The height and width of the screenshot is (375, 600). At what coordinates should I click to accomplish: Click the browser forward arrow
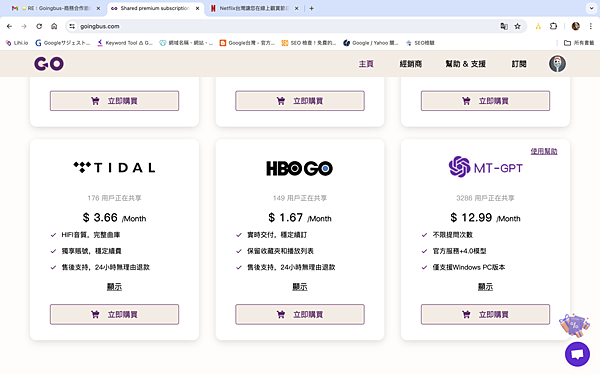click(24, 26)
